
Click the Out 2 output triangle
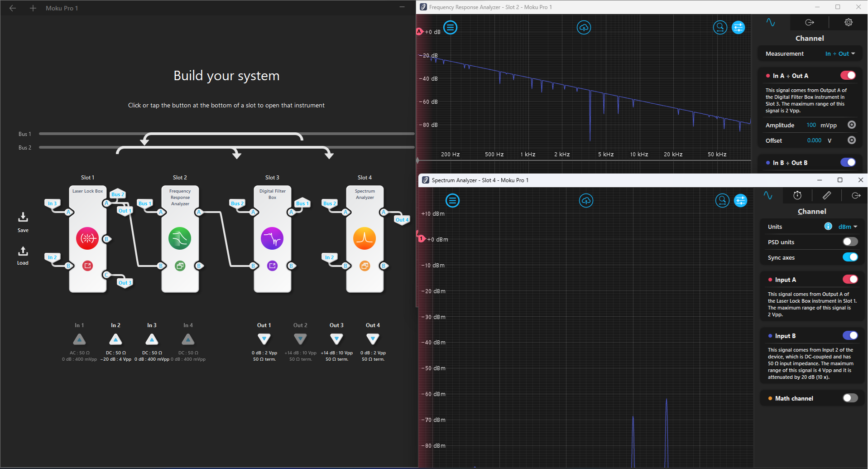tap(300, 339)
